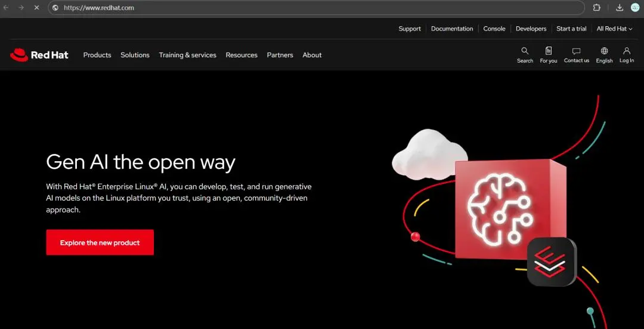Click the site info icon in address bar
The height and width of the screenshot is (329, 644).
(55, 7)
